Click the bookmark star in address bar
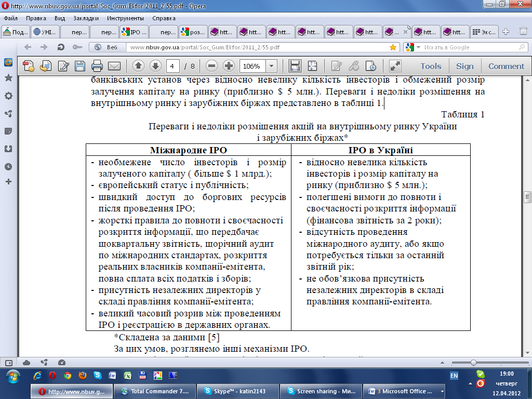The width and height of the screenshot is (532, 399). (x=393, y=47)
